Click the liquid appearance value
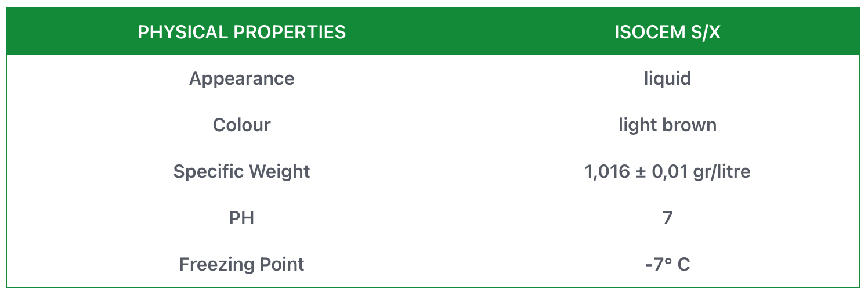Screen dimensions: 868x295 [667, 78]
